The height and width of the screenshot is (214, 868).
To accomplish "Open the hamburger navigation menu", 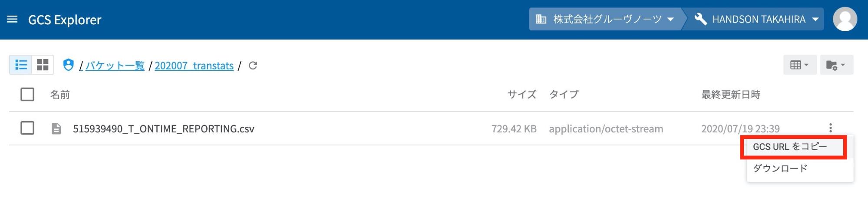I will pyautogui.click(x=12, y=20).
